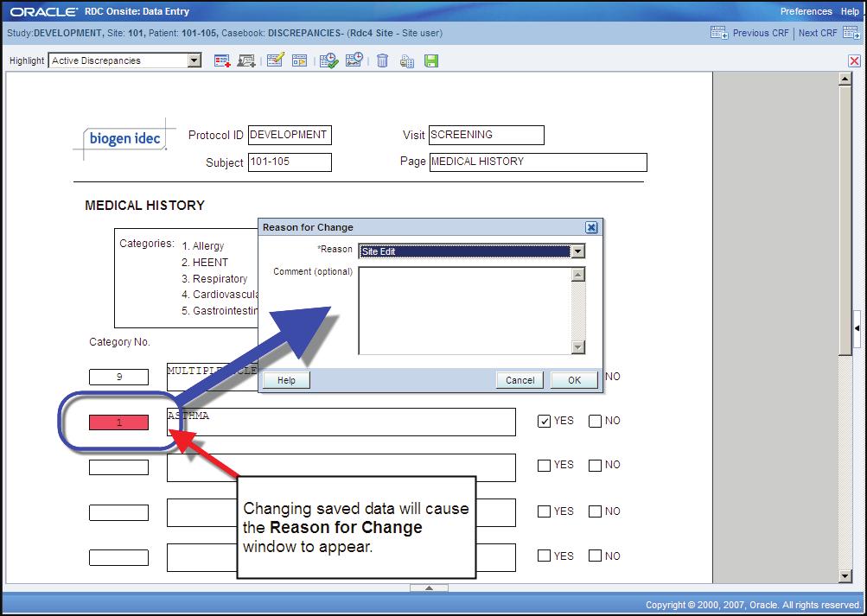
Task: Click the 'MEDICAL HISTORY' section heading
Action: coord(145,206)
